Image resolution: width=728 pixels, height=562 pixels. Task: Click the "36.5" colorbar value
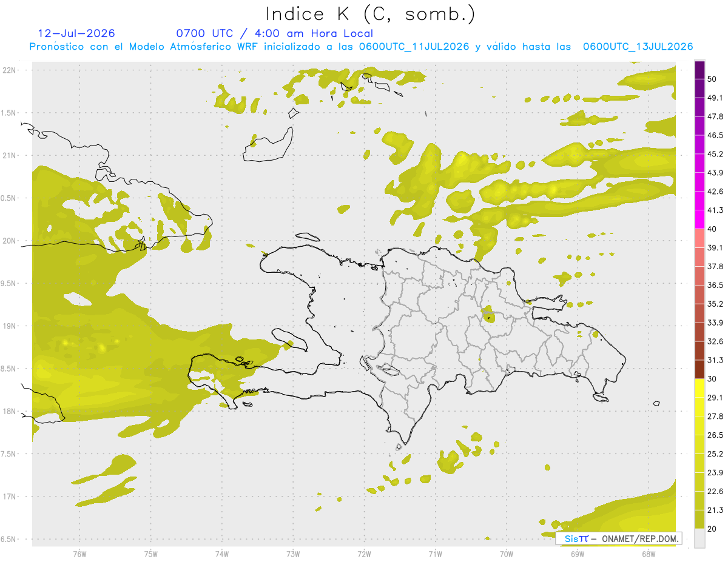(x=715, y=285)
